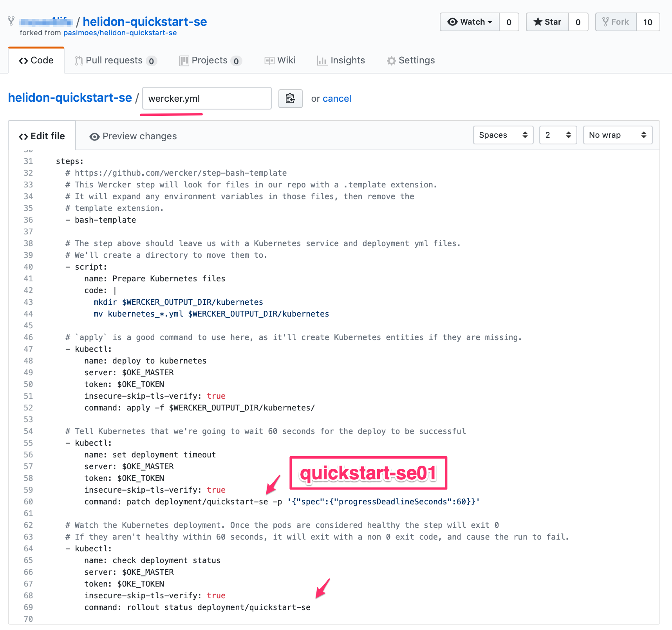Click line 43 mkdir command

click(178, 302)
